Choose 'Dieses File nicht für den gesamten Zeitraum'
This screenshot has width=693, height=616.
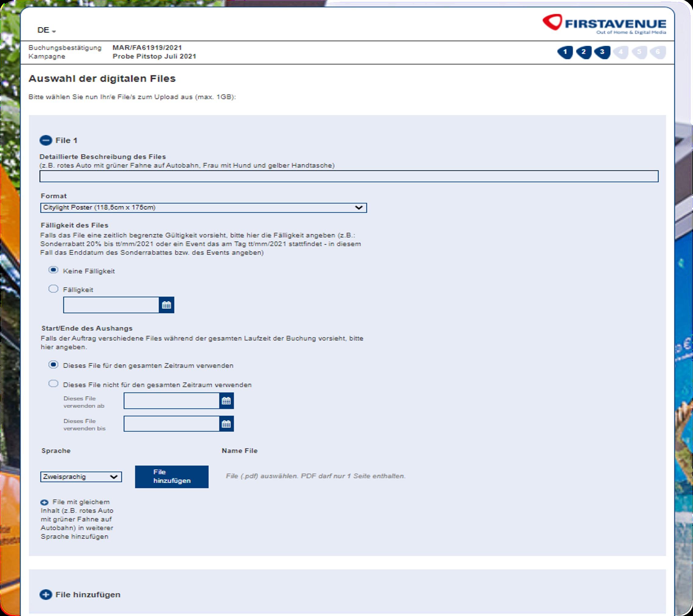[x=53, y=384]
